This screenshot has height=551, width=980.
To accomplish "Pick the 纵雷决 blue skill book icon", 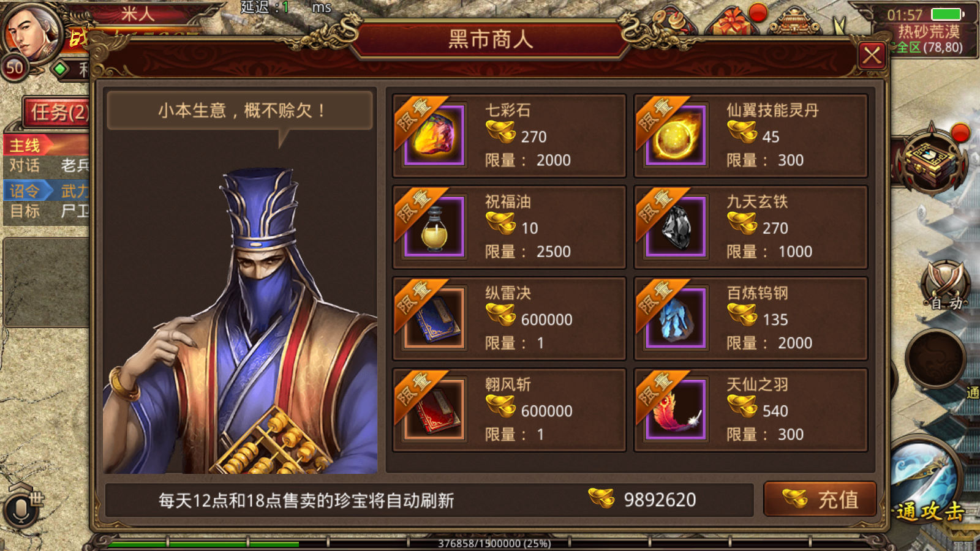I will click(x=434, y=318).
